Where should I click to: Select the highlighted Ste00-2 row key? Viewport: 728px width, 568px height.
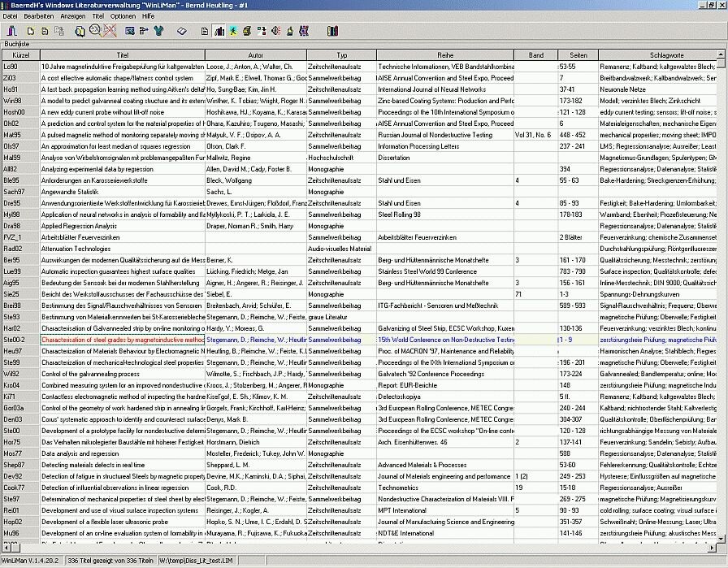(21, 340)
